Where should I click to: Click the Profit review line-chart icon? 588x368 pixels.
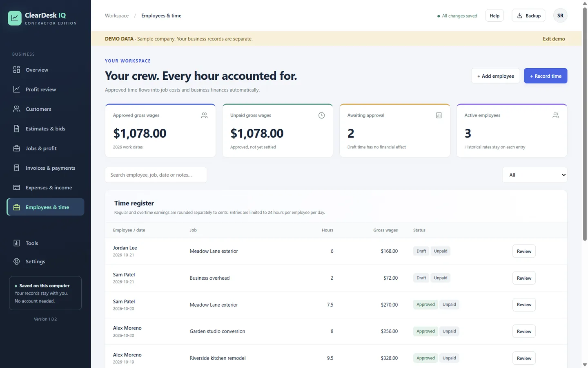tap(16, 90)
